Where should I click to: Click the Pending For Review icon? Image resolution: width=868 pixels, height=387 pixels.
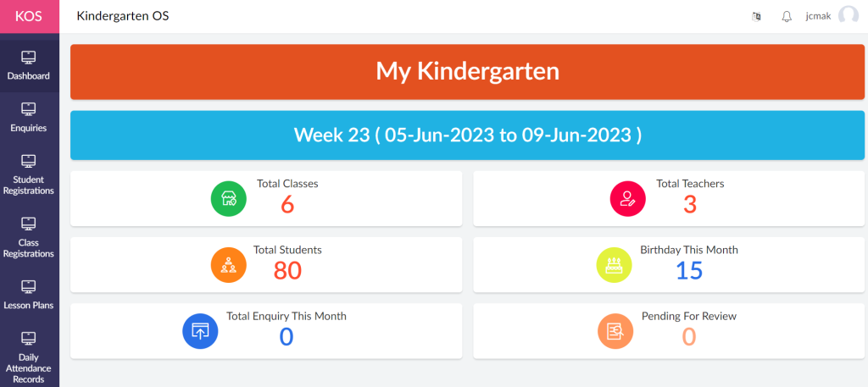click(615, 331)
